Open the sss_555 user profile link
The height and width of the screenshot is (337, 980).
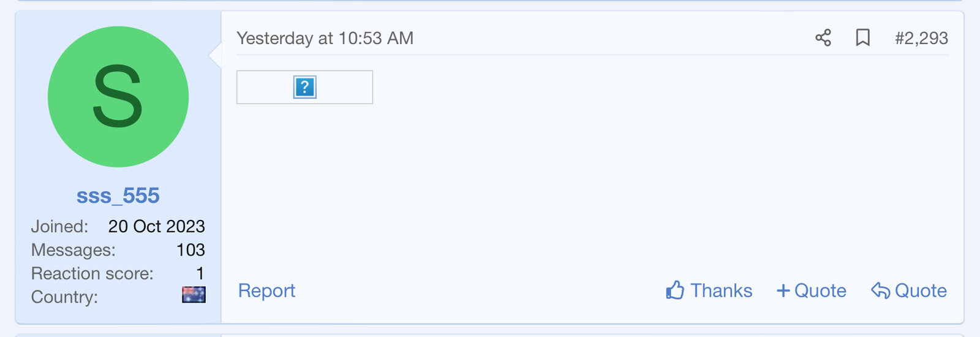118,195
